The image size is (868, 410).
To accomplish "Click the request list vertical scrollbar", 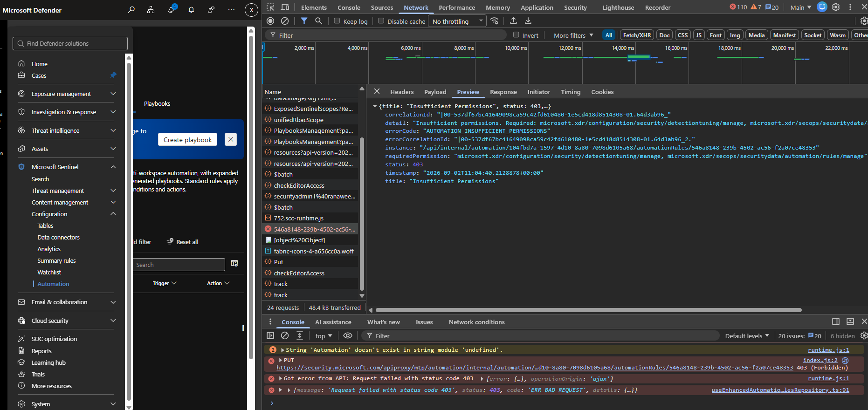I will (x=362, y=214).
